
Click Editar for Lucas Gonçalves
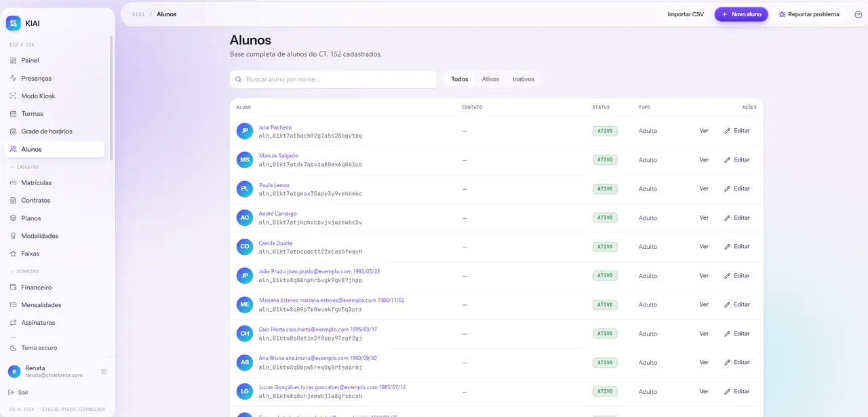(737, 392)
